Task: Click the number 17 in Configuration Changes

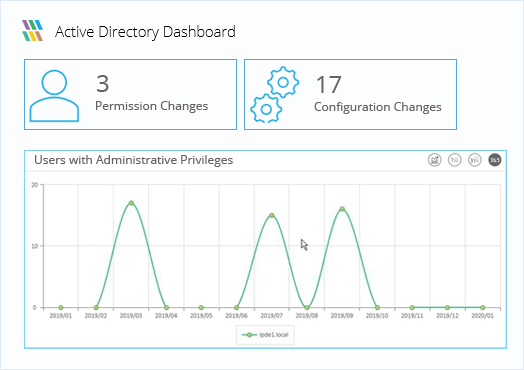Action: pyautogui.click(x=329, y=85)
